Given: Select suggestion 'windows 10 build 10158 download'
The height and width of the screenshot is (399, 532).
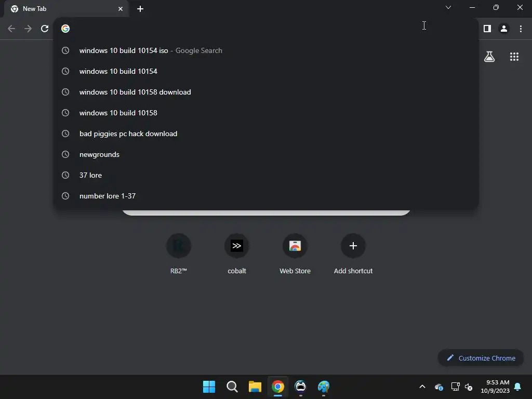Looking at the screenshot, I should [x=267, y=92].
